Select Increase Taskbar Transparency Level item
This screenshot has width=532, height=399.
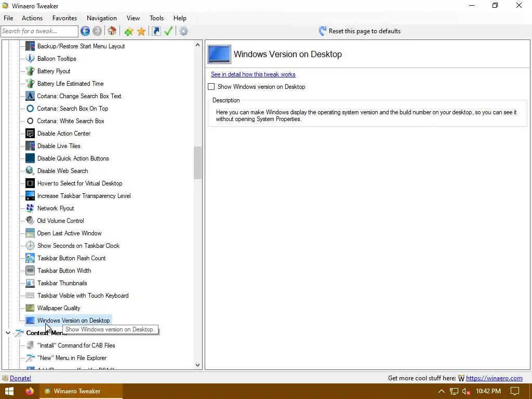84,196
